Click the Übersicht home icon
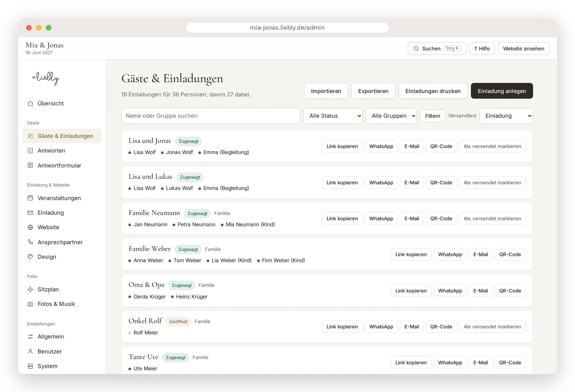This screenshot has width=575, height=392. coord(31,103)
